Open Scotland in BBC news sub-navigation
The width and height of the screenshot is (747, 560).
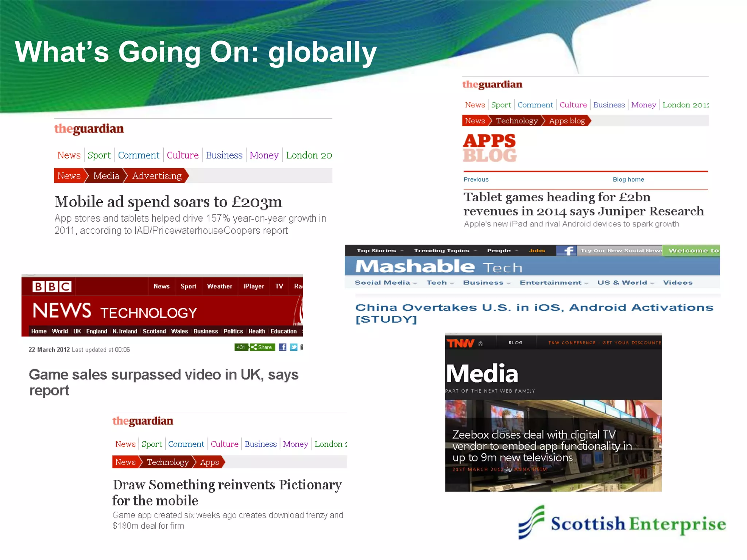coord(154,331)
